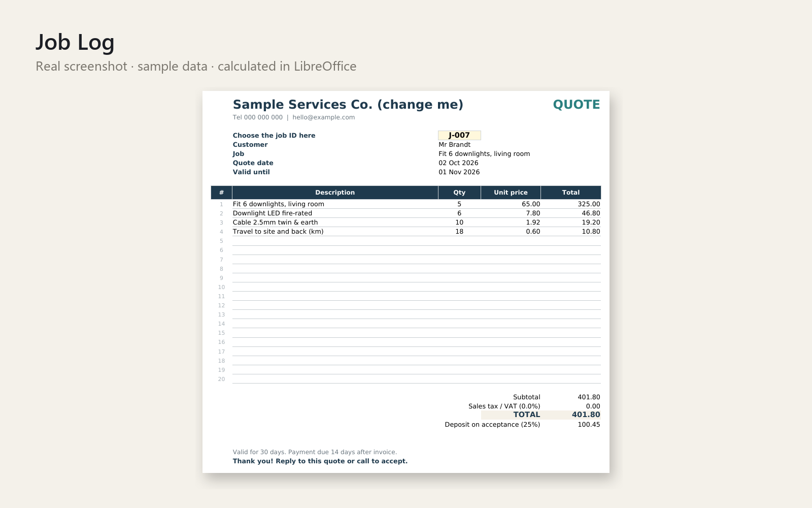Select 'Downlight LED fire-rated' row description
This screenshot has height=508, width=812.
pyautogui.click(x=273, y=213)
